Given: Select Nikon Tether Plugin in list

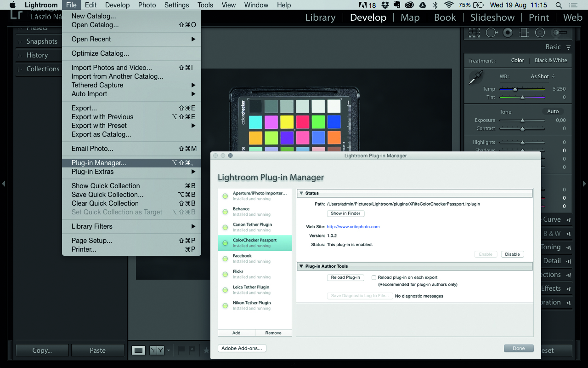Looking at the screenshot, I should pos(255,305).
